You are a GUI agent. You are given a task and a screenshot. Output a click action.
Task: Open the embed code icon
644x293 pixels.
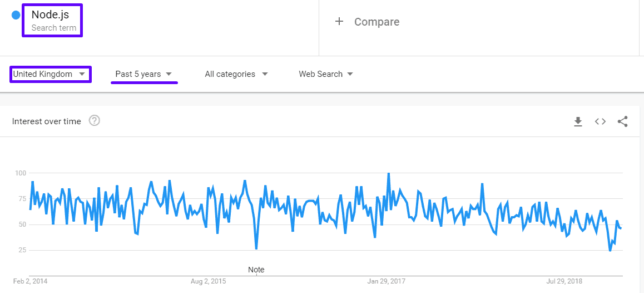(x=600, y=121)
